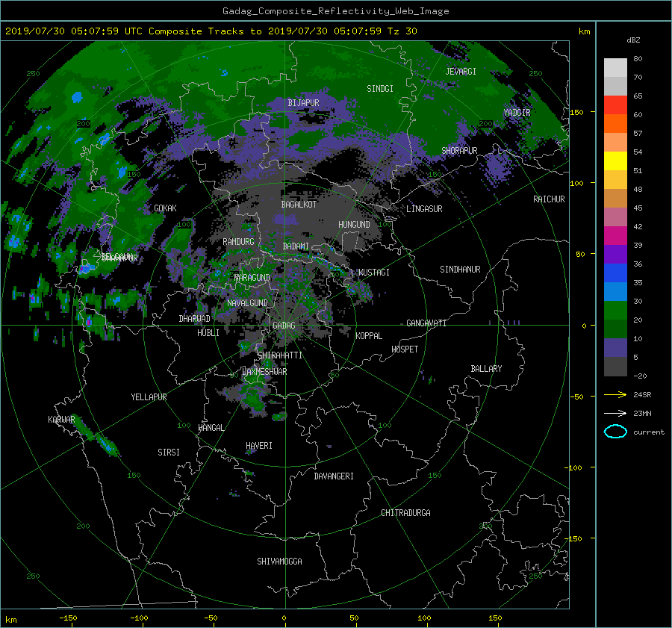Click the HUNGUND town label
The image size is (672, 628).
click(x=354, y=225)
